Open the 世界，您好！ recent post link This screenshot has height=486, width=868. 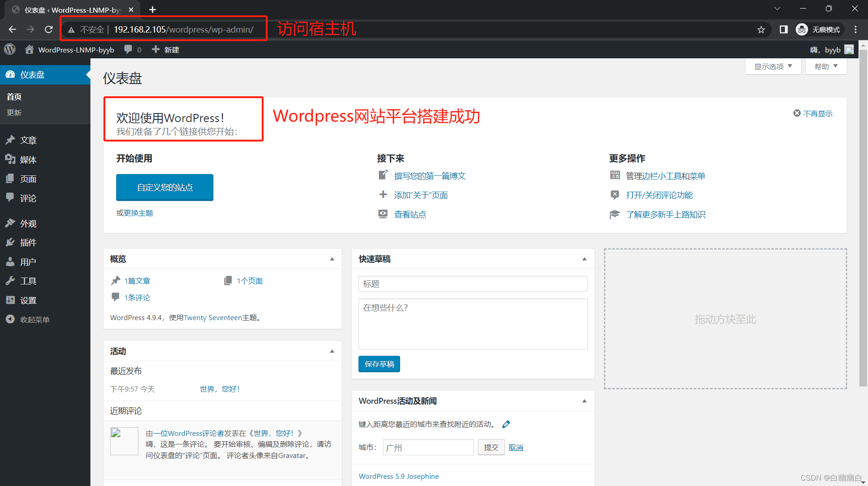[x=219, y=389]
